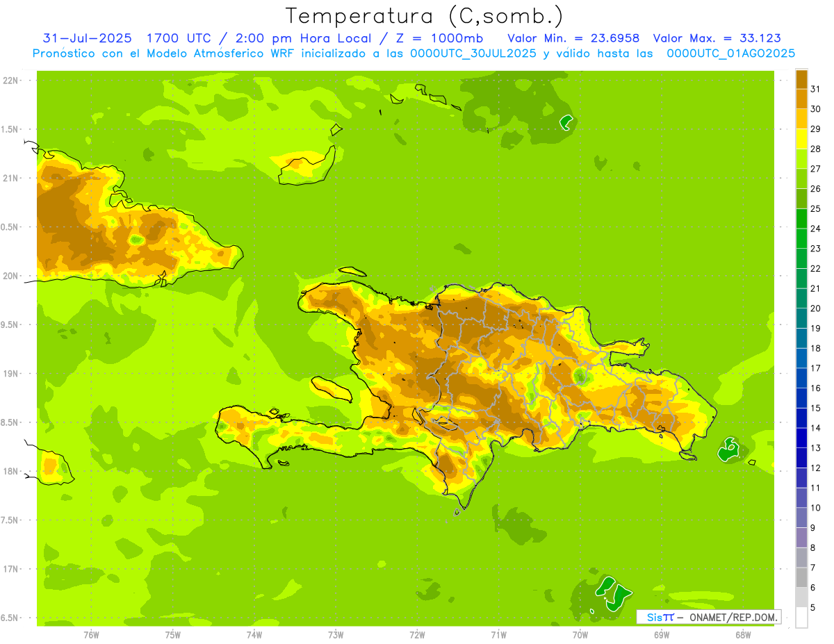Click the legend value '27'

point(816,169)
